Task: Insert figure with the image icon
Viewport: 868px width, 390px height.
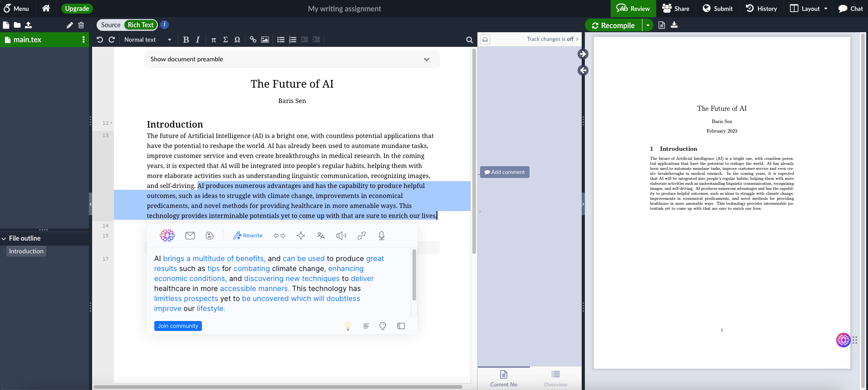Action: [265, 39]
